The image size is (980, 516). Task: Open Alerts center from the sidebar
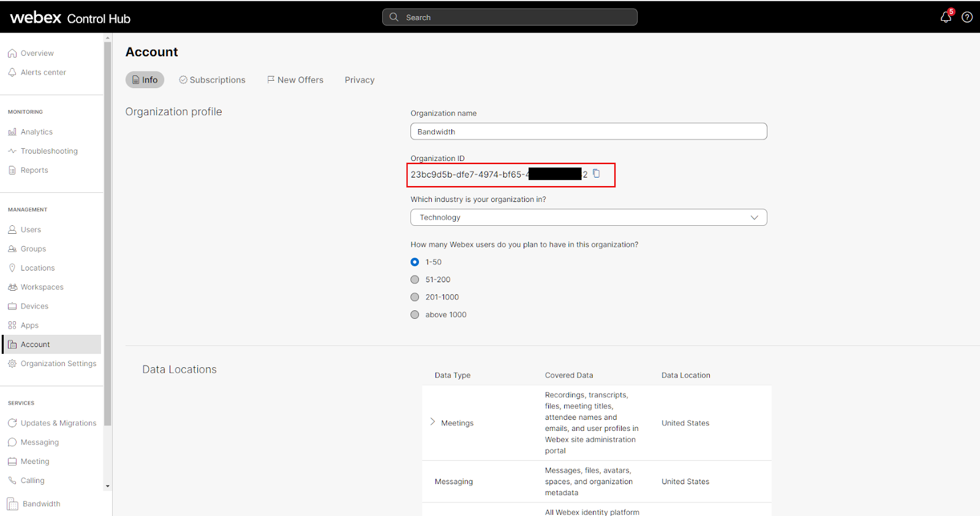tap(43, 72)
